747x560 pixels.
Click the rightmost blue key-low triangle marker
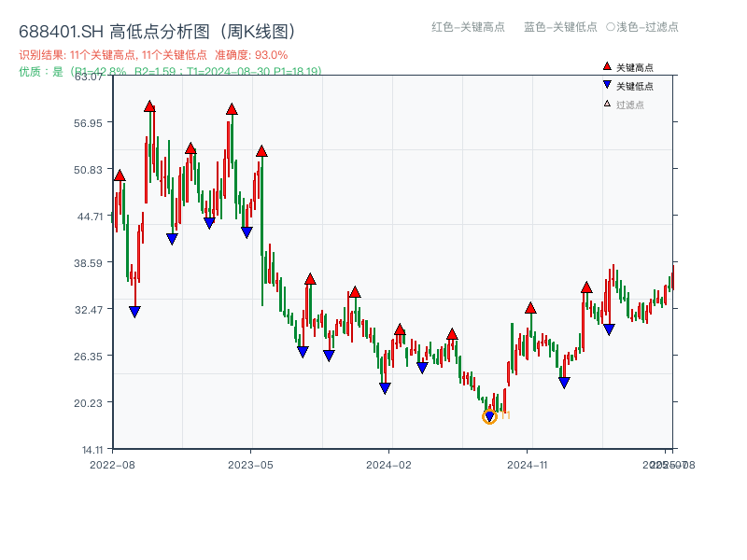pyautogui.click(x=610, y=329)
